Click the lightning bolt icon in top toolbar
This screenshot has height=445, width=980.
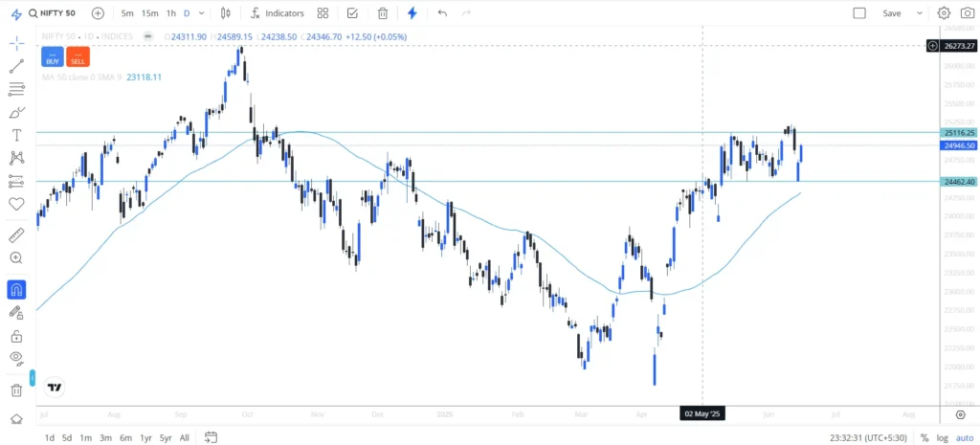(412, 13)
